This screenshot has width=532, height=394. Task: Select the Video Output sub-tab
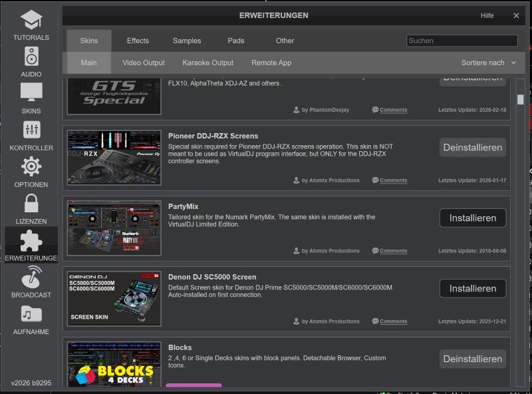click(143, 63)
